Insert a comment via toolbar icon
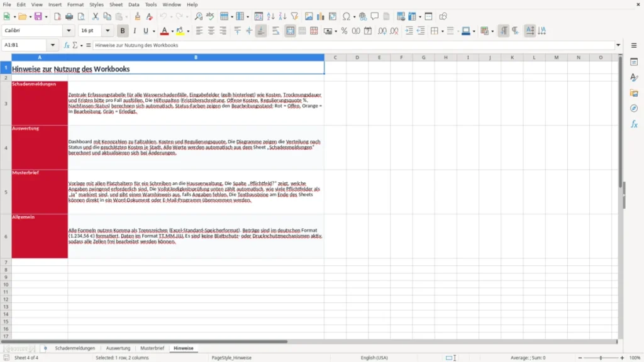The image size is (644, 362). tap(375, 16)
